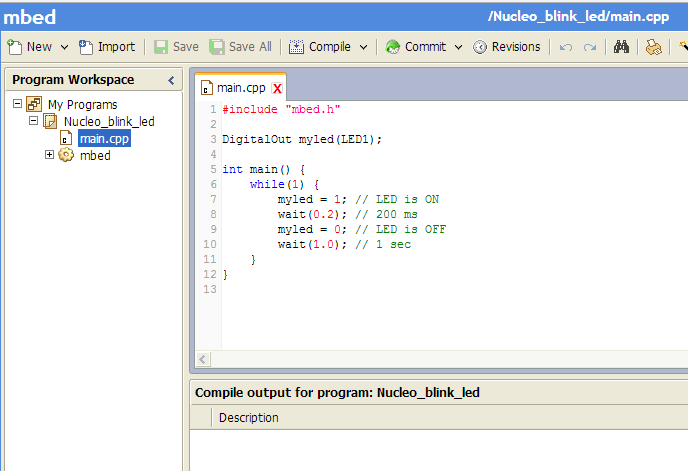Viewport: 688px width, 471px height.
Task: Collapse the Program Workspace panel
Action: tap(171, 80)
